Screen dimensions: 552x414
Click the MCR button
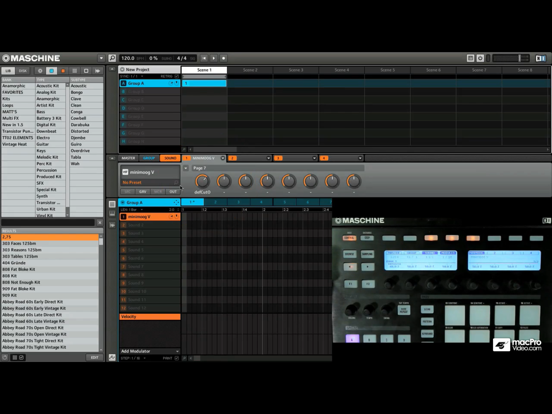tap(158, 192)
